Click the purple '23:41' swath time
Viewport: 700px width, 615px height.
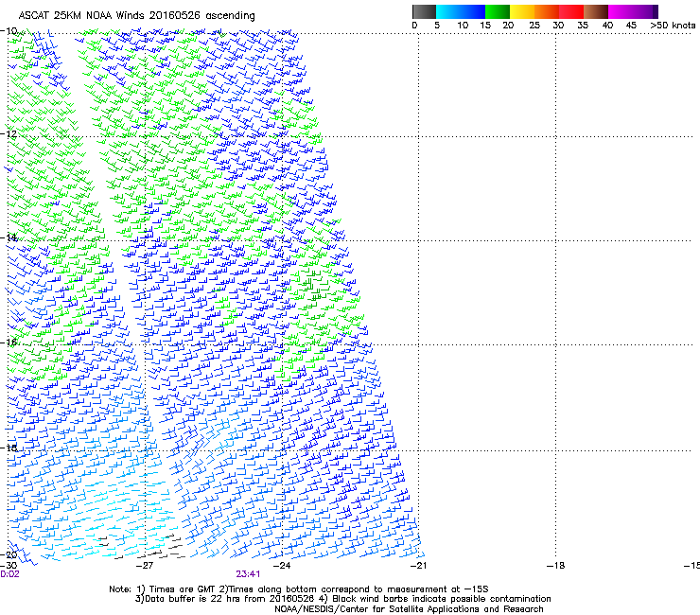point(248,574)
